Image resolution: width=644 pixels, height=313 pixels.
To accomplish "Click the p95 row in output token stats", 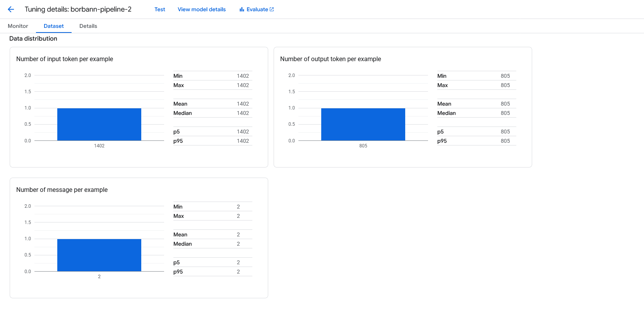I will pyautogui.click(x=476, y=141).
